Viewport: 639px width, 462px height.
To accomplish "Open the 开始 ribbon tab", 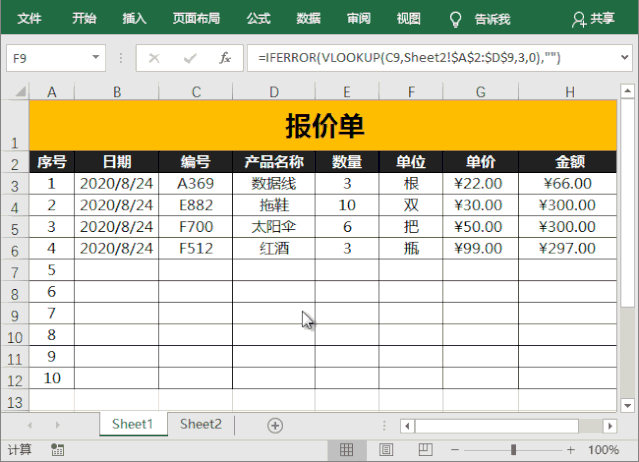I will point(84,19).
